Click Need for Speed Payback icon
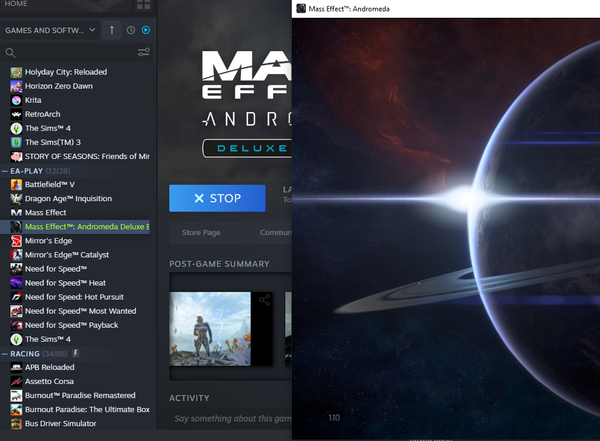The height and width of the screenshot is (441, 600). [16, 325]
